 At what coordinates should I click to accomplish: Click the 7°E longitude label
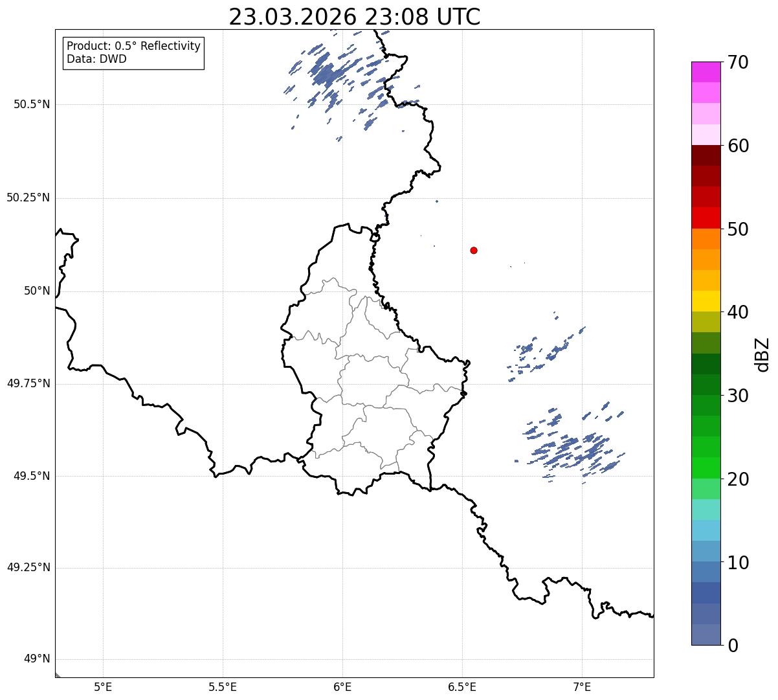pos(582,686)
